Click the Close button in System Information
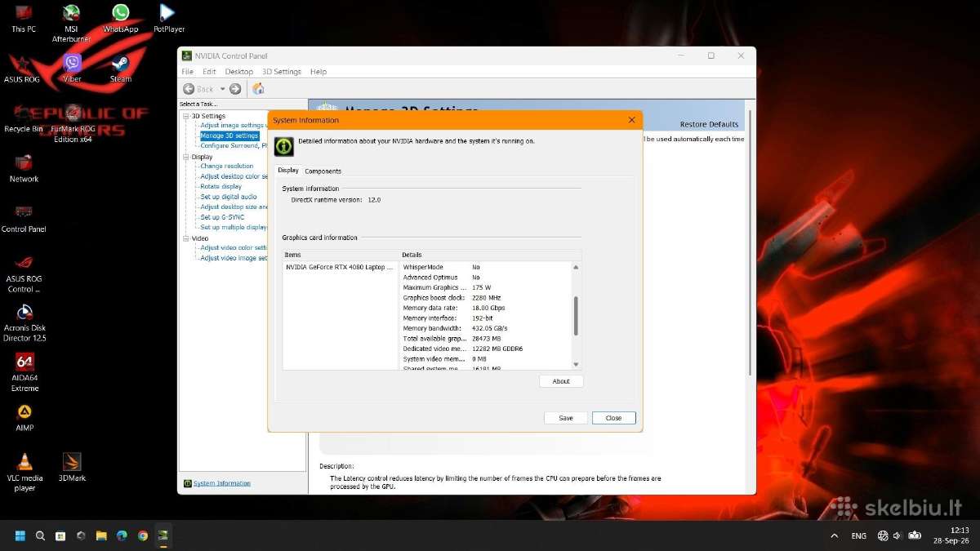This screenshot has height=551, width=980. (x=613, y=418)
